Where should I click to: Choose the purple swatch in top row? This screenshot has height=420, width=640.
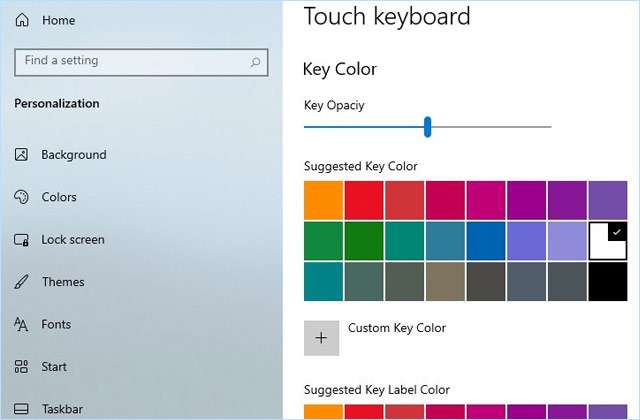pos(607,200)
